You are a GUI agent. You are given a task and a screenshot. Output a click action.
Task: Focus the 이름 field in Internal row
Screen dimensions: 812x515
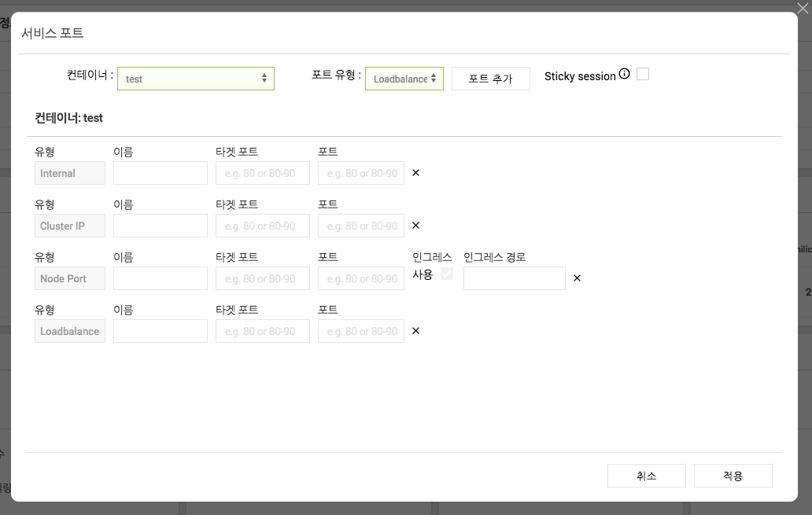tap(161, 173)
